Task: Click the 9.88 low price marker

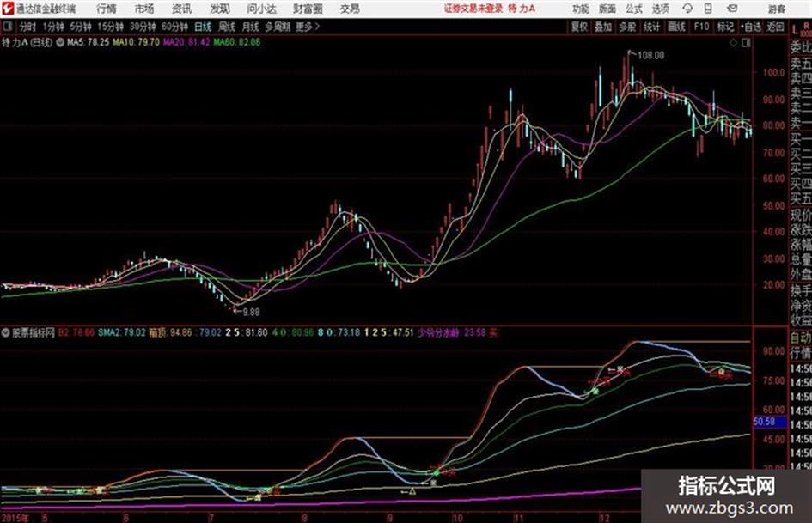Action: tap(251, 312)
